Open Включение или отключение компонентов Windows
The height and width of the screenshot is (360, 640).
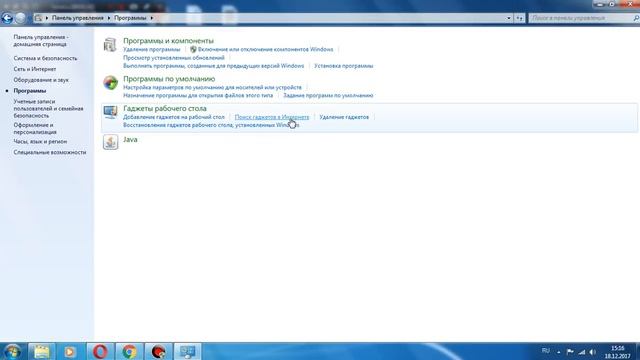pos(265,49)
